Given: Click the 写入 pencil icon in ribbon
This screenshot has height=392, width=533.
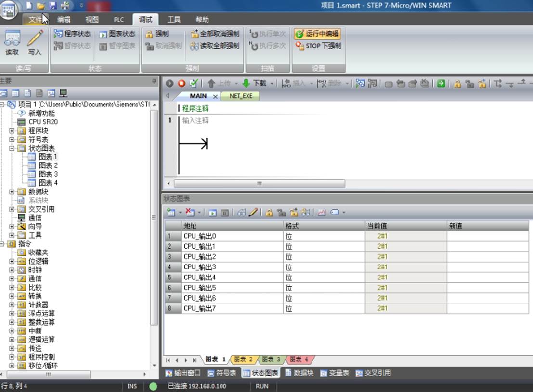Looking at the screenshot, I should tap(35, 43).
